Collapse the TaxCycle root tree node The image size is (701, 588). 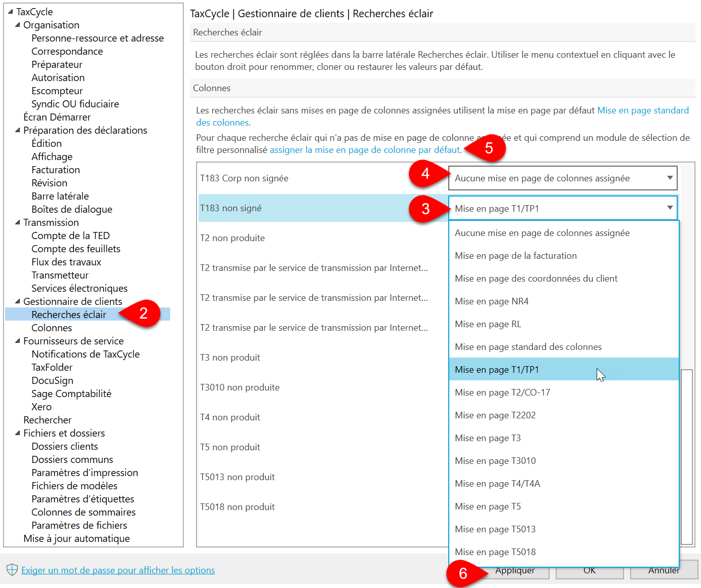11,11
